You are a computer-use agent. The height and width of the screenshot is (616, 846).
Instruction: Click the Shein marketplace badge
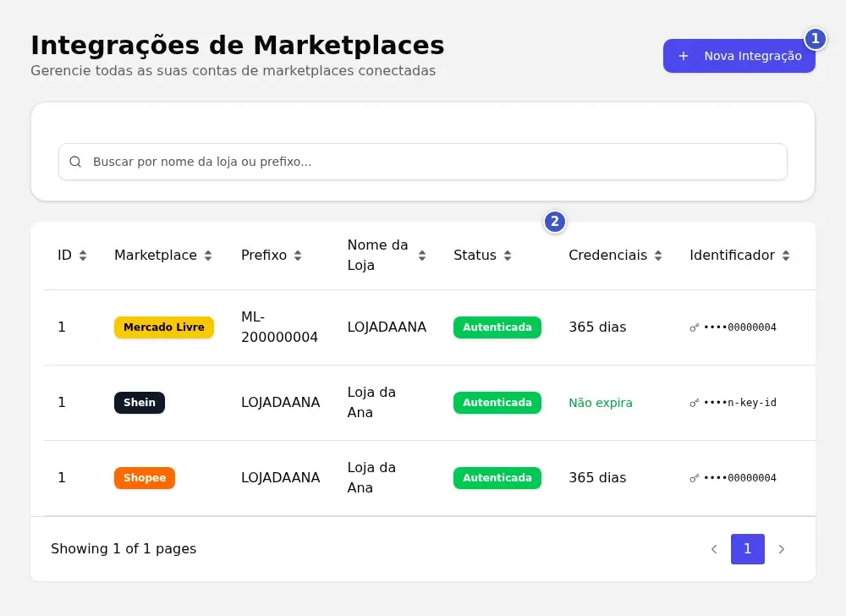[140, 403]
